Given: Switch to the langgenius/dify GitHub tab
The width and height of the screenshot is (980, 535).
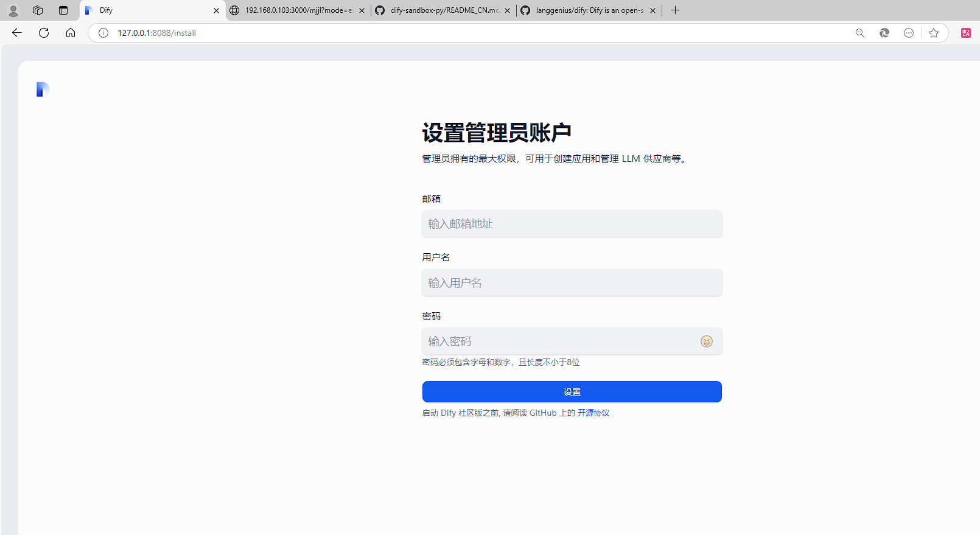Looking at the screenshot, I should 589,10.
